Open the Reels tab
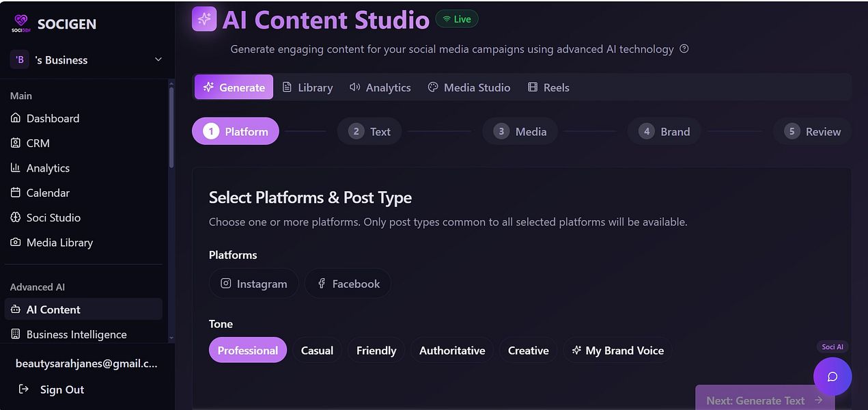Screen dimensions: 868x410 pyautogui.click(x=548, y=87)
